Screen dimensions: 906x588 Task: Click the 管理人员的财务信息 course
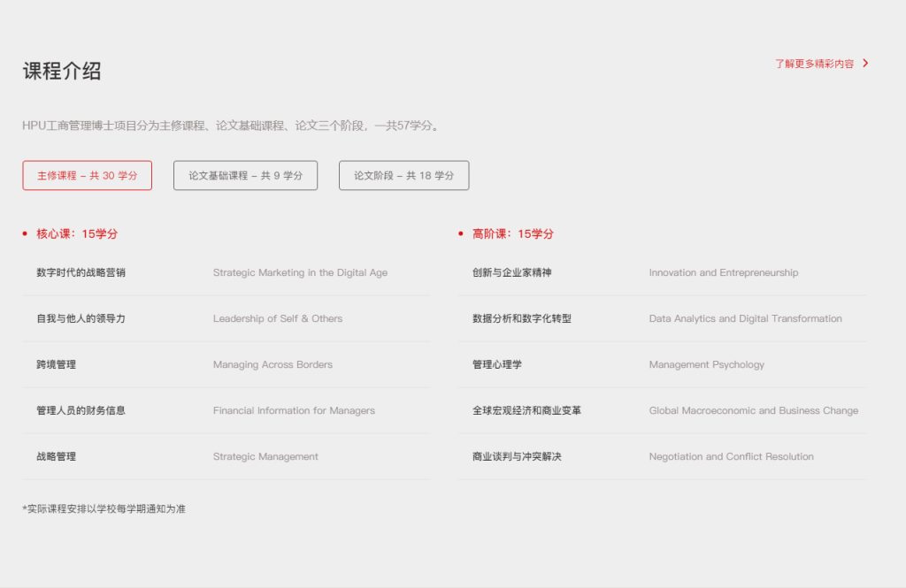tap(81, 410)
